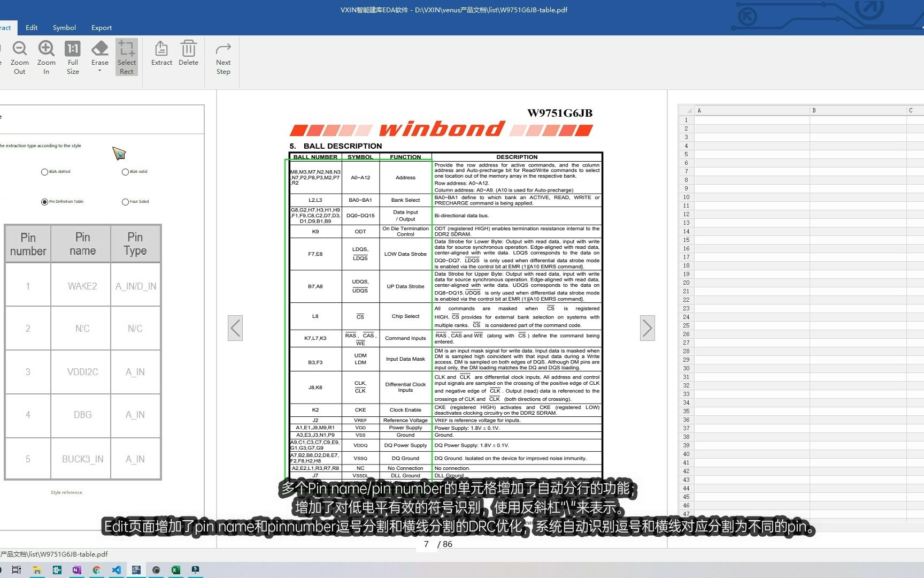Click the pin table style reference image

coord(83,352)
